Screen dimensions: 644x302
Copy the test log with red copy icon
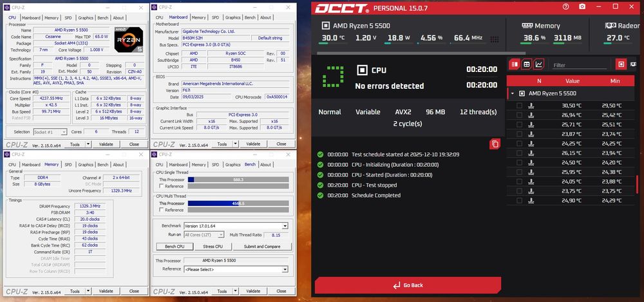[x=495, y=144]
